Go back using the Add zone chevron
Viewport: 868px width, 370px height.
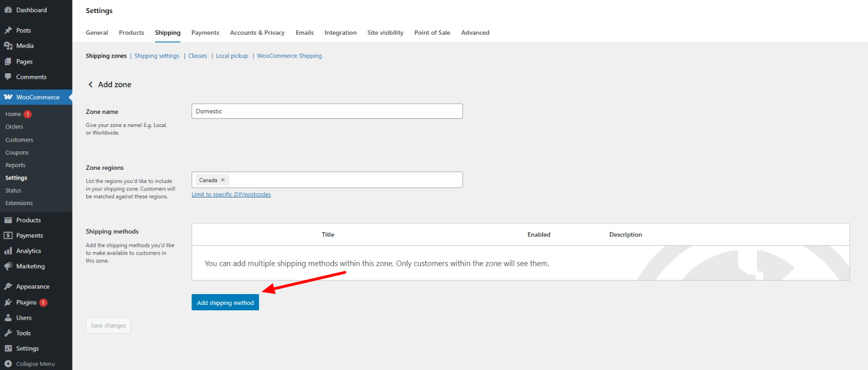[91, 85]
